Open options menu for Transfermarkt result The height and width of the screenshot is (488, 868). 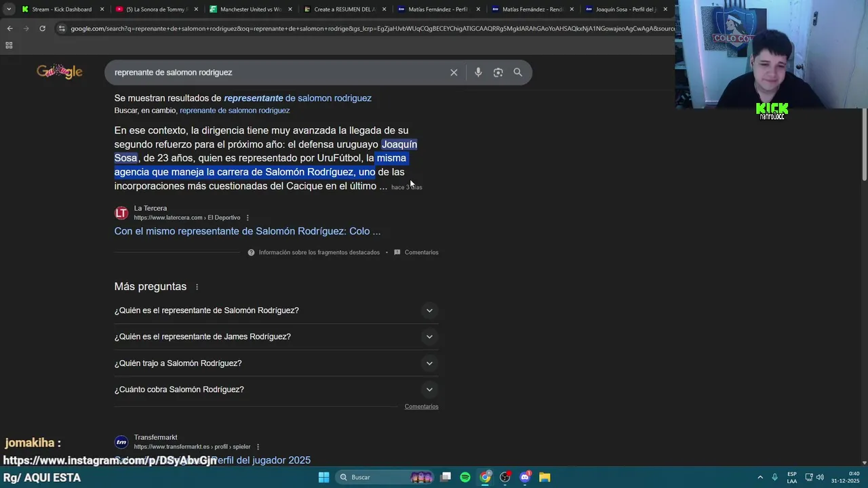coord(258,447)
